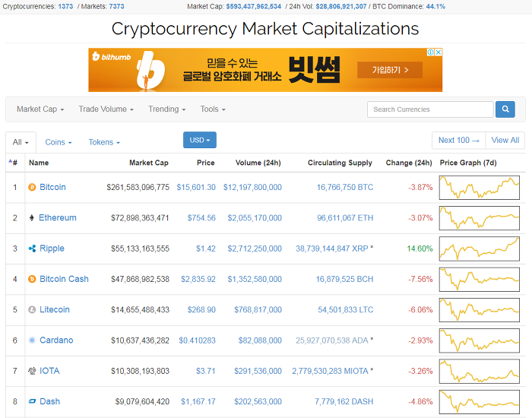Click Litecoin supply 54,501,833 LTC

coord(345,310)
